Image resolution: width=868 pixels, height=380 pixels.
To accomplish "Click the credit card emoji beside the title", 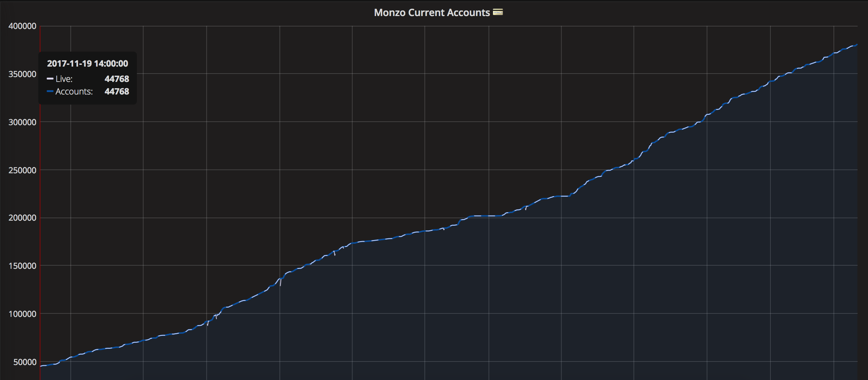I will click(498, 12).
